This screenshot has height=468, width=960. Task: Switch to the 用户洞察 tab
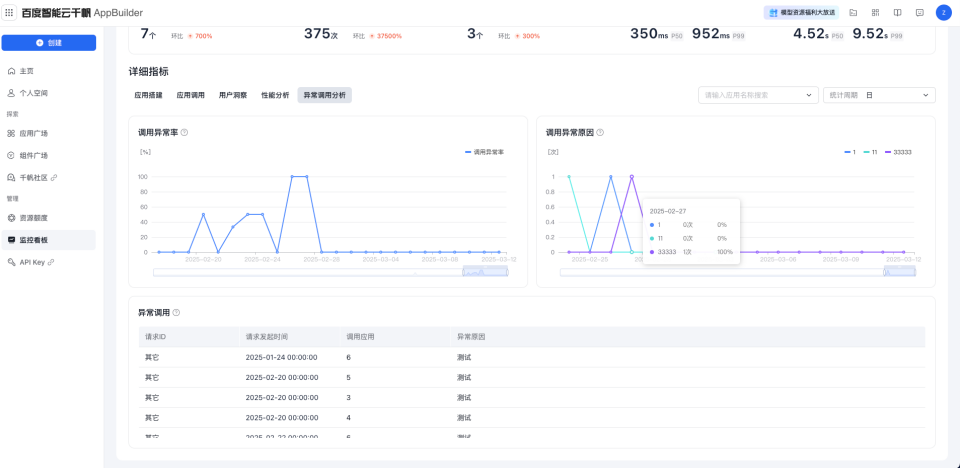pos(233,96)
